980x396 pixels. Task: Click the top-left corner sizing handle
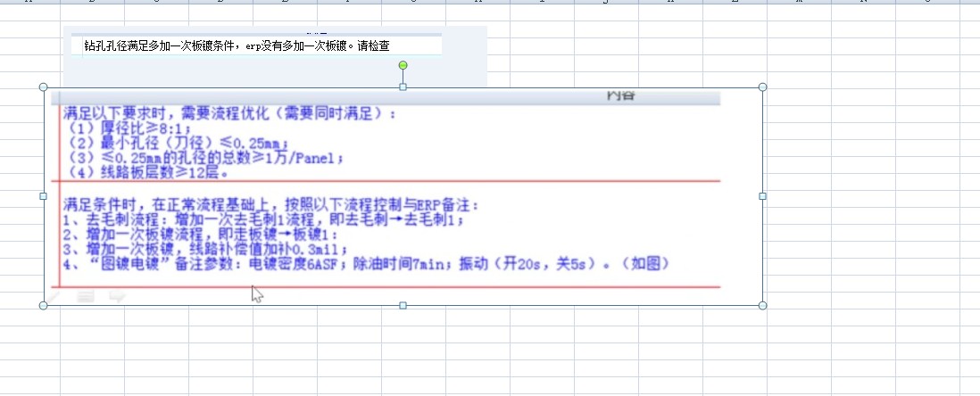pyautogui.click(x=43, y=87)
